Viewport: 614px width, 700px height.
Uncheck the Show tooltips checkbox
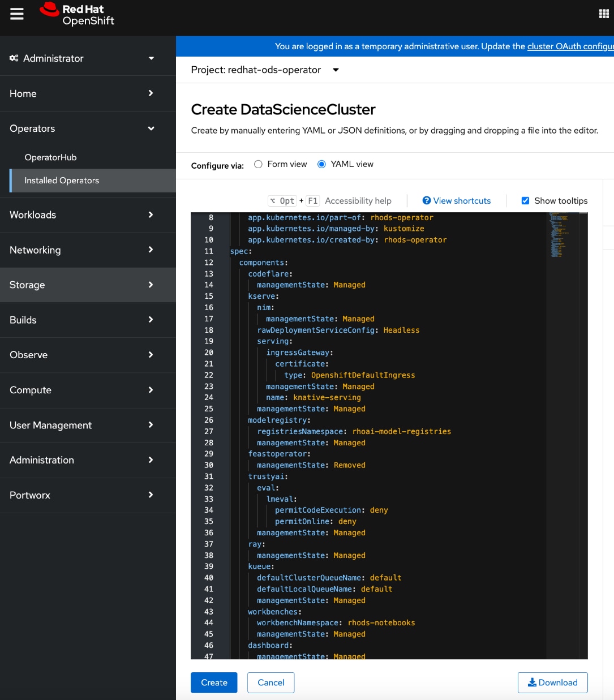pyautogui.click(x=525, y=200)
